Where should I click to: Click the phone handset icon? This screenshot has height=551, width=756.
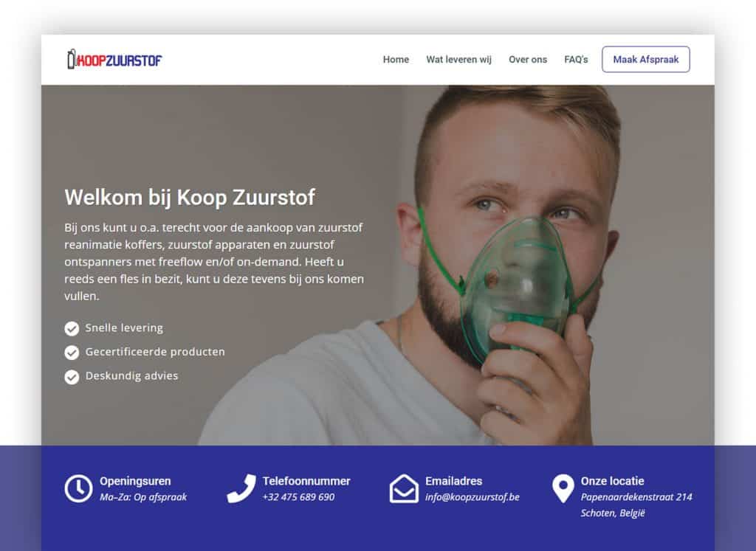pyautogui.click(x=241, y=488)
